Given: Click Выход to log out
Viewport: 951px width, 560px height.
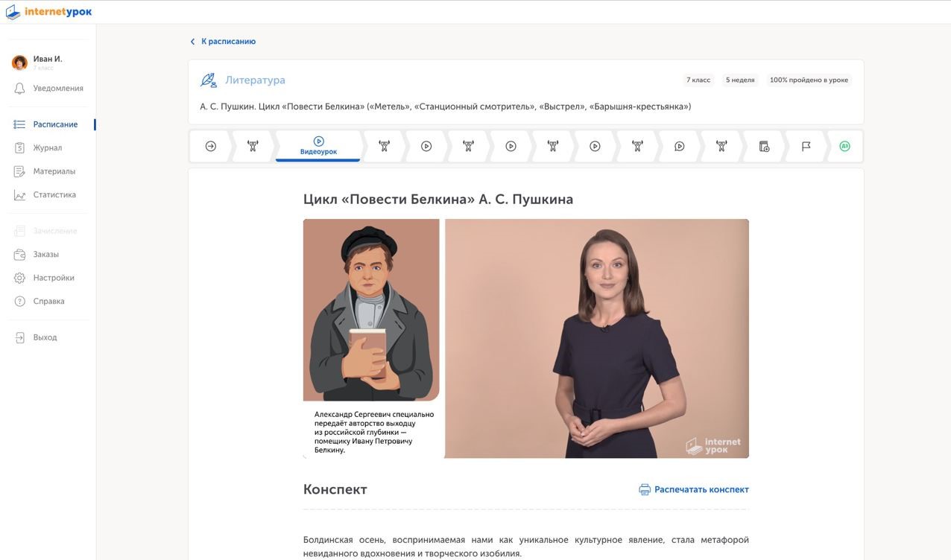Looking at the screenshot, I should click(x=45, y=337).
